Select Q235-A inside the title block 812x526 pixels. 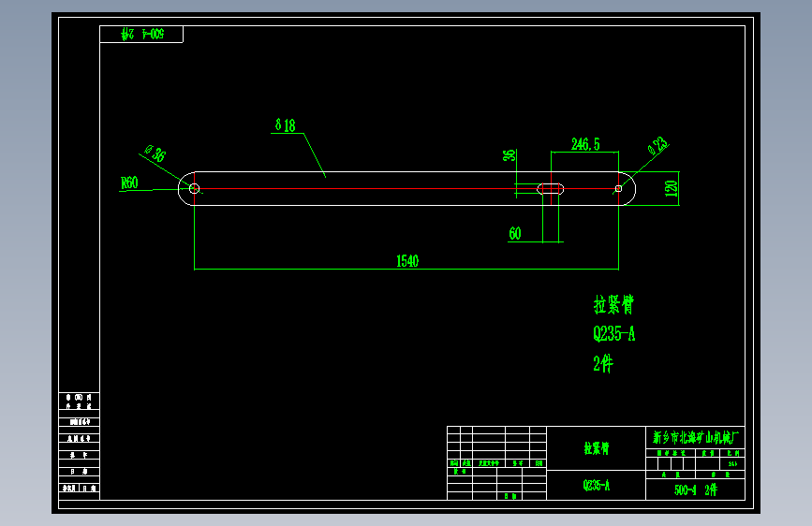[597, 485]
